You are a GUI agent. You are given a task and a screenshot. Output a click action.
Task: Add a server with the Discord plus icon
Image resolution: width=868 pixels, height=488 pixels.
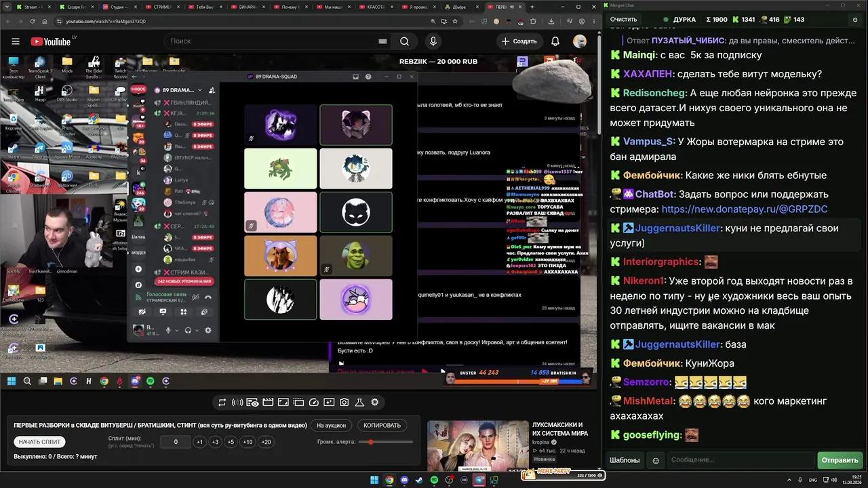coord(138,269)
